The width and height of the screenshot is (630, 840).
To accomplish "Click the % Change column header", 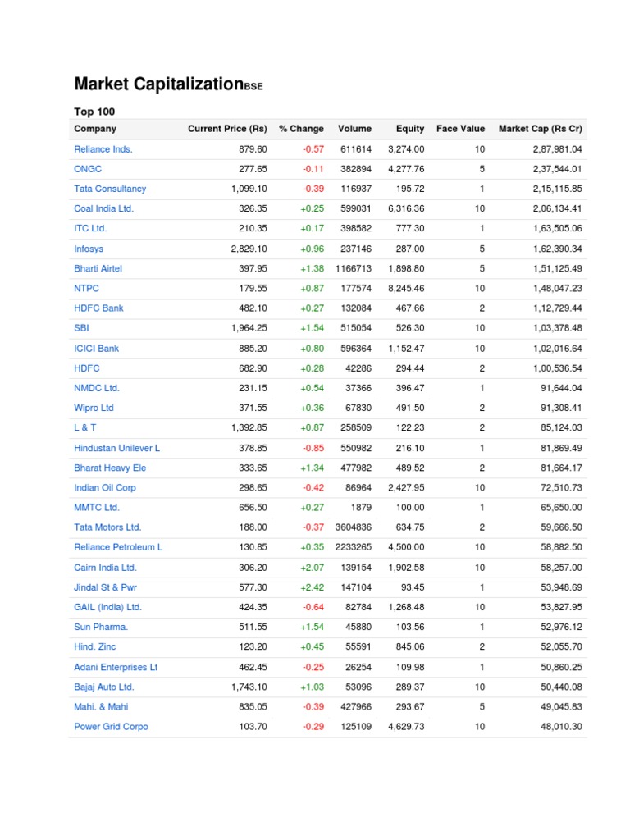I will (301, 129).
